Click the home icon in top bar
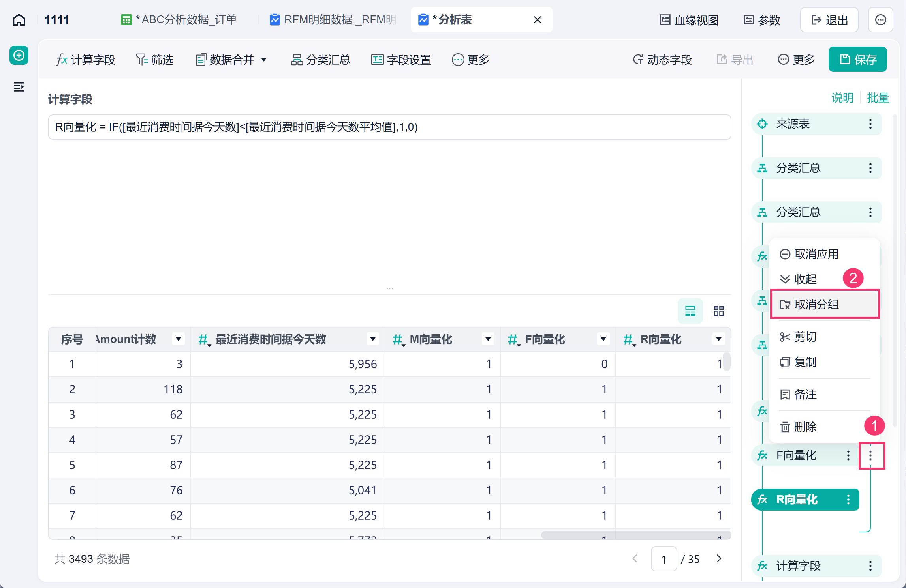Viewport: 906px width, 588px height. coord(19,20)
